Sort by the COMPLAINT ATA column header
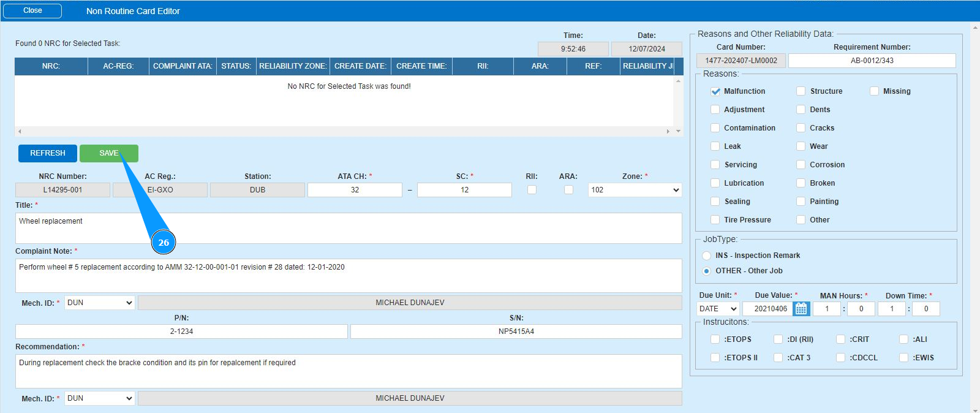The height and width of the screenshot is (413, 980). pos(183,66)
